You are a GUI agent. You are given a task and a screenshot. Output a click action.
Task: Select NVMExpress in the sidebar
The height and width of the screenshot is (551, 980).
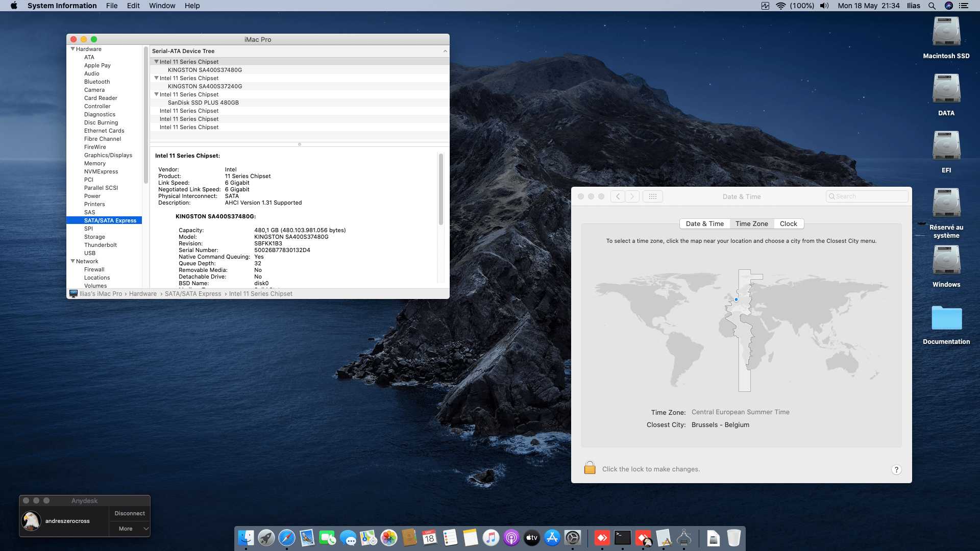101,171
